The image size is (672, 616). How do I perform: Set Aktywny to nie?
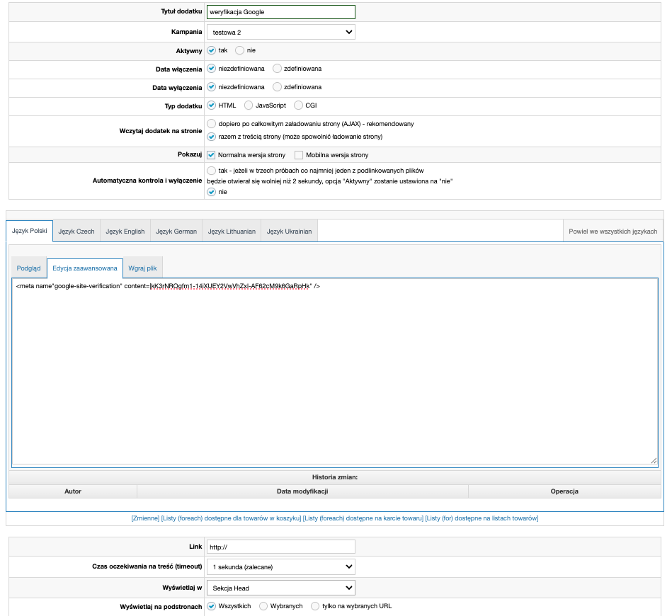click(240, 50)
